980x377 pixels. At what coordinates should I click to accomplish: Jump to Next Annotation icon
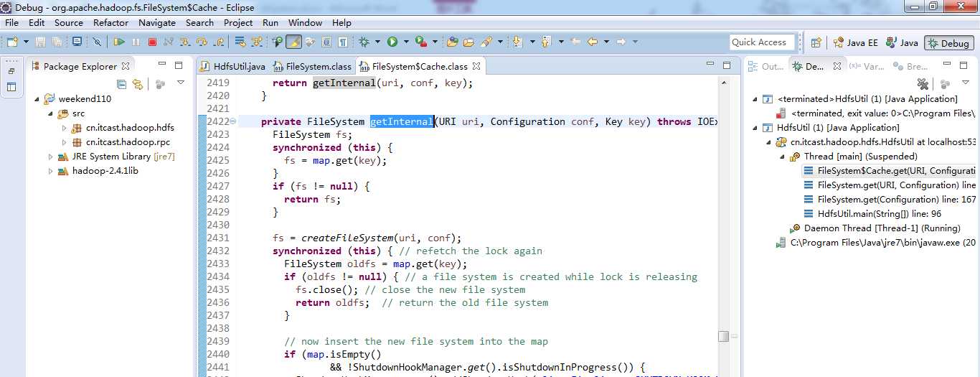tap(517, 42)
